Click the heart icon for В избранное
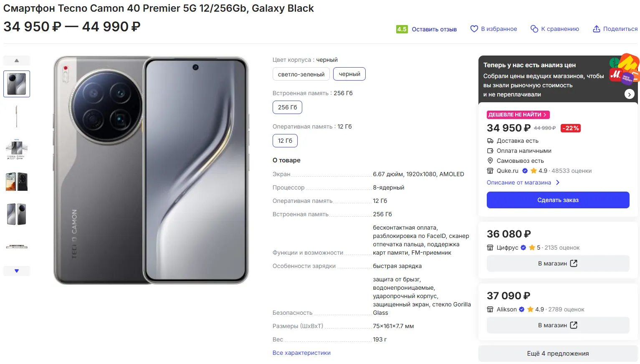This screenshot has width=640, height=364. pyautogui.click(x=474, y=29)
